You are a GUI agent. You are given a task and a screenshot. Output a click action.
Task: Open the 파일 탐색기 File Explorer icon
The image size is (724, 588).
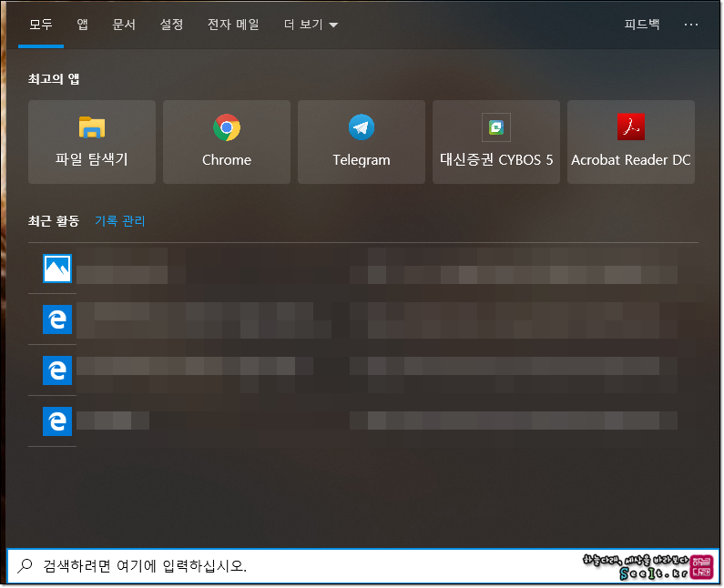coord(92,127)
